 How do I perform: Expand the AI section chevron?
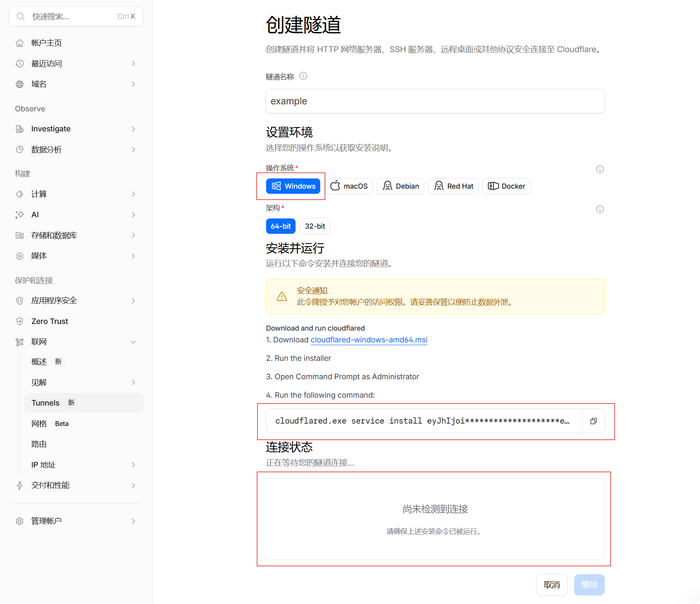pos(133,215)
